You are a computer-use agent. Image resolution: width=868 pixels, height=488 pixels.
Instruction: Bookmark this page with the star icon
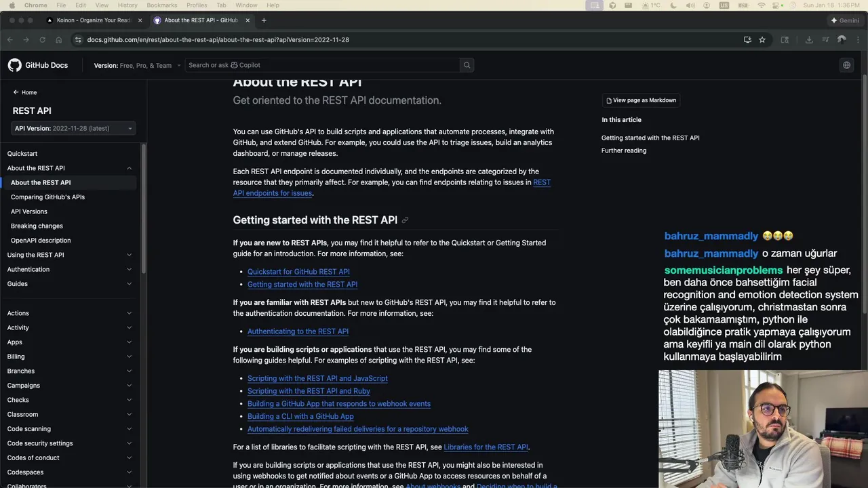point(762,40)
